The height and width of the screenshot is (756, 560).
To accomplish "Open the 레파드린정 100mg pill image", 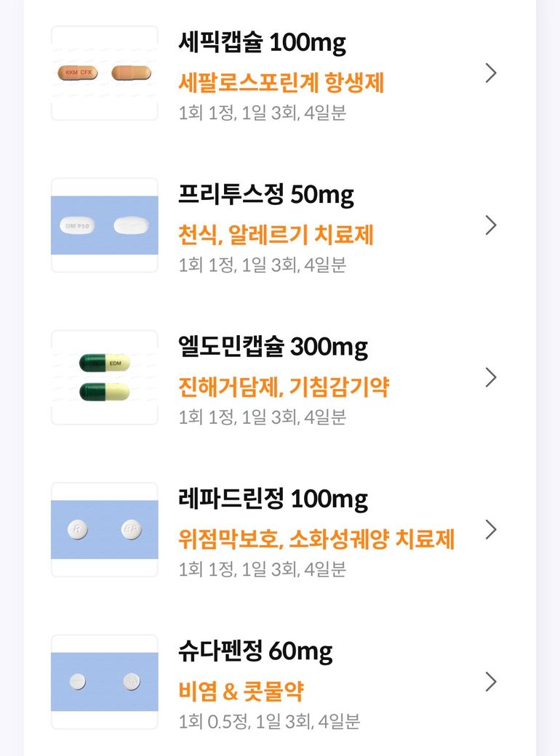I will click(x=105, y=530).
